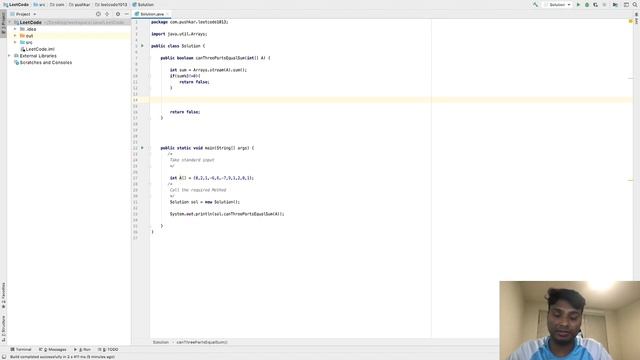Click the System.out.println line
Viewport: 640px width, 360px height.
click(227, 214)
